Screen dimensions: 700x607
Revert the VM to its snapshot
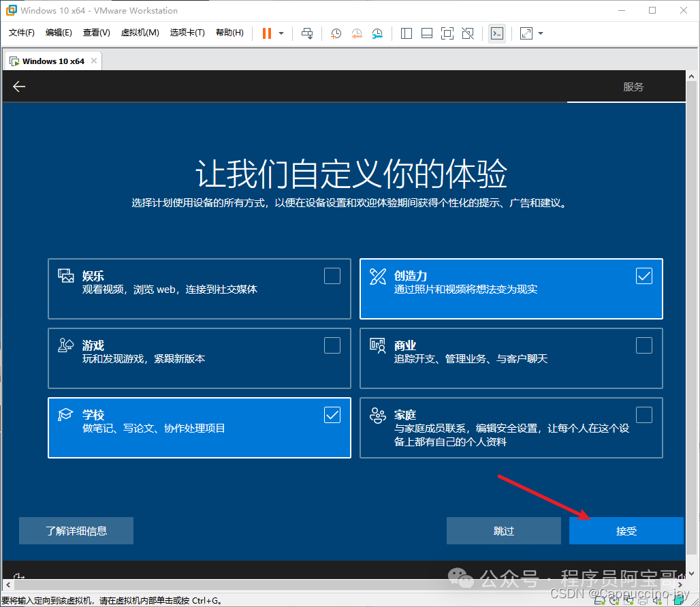pyautogui.click(x=357, y=33)
